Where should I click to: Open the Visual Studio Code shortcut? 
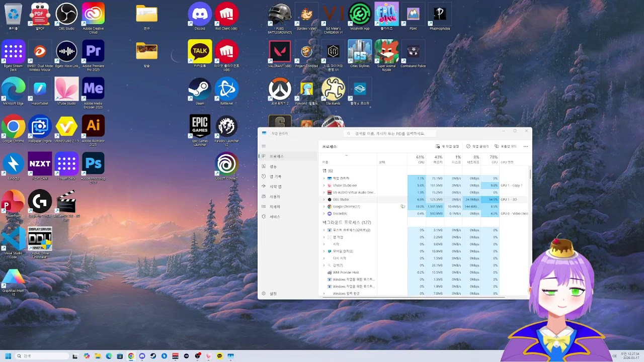(13, 243)
